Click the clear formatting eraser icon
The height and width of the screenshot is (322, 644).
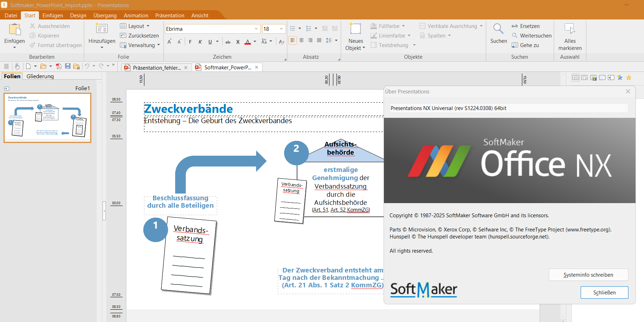pyautogui.click(x=282, y=42)
